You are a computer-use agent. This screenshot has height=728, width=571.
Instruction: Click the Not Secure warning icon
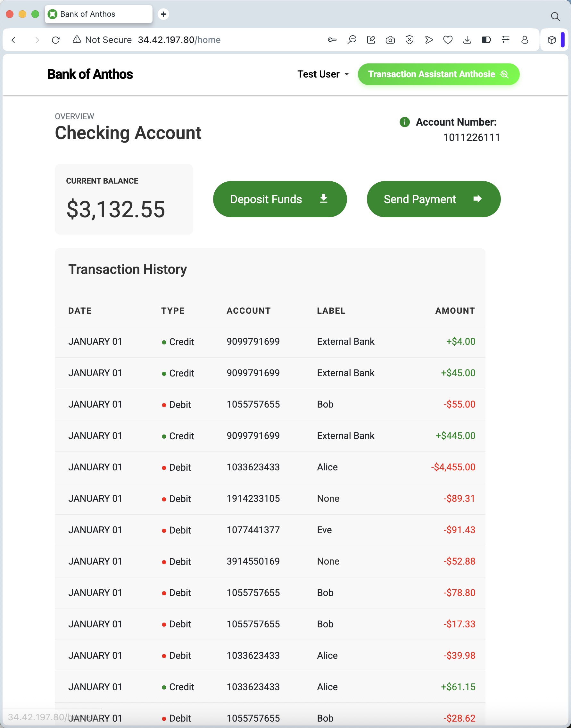coord(77,40)
